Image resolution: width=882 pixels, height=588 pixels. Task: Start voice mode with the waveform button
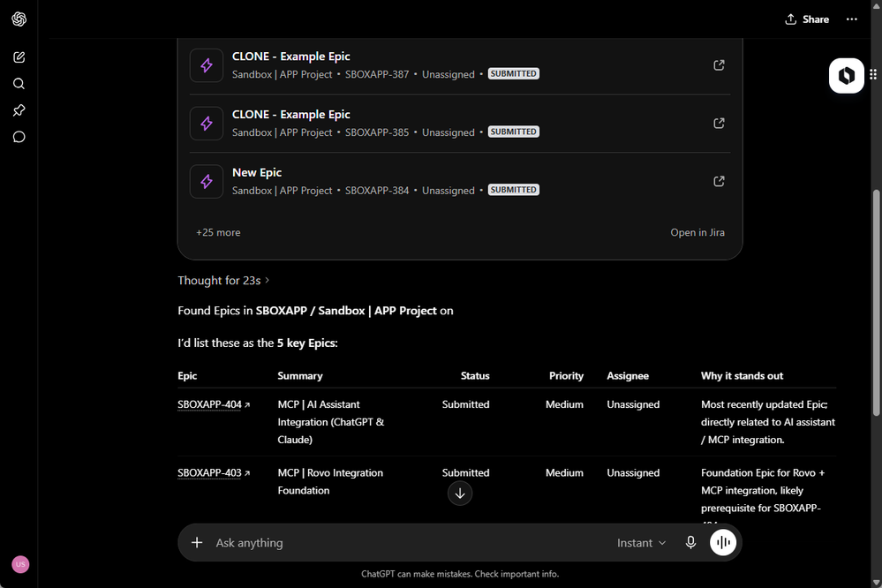(x=723, y=542)
